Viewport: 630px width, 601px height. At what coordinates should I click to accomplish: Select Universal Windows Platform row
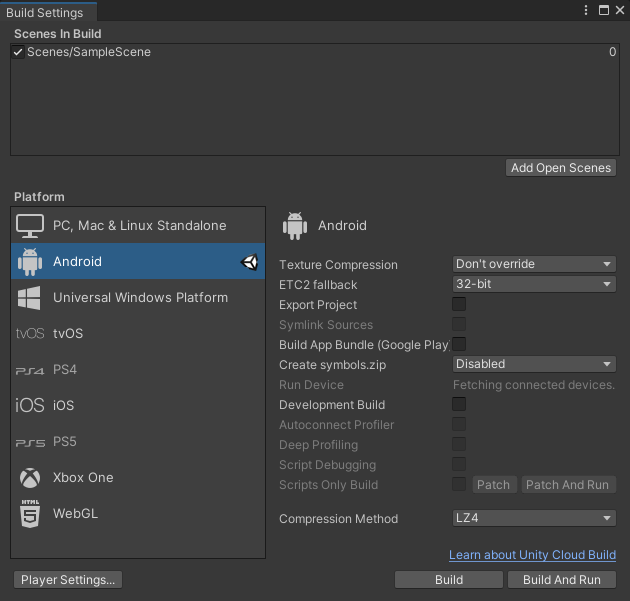pos(138,297)
